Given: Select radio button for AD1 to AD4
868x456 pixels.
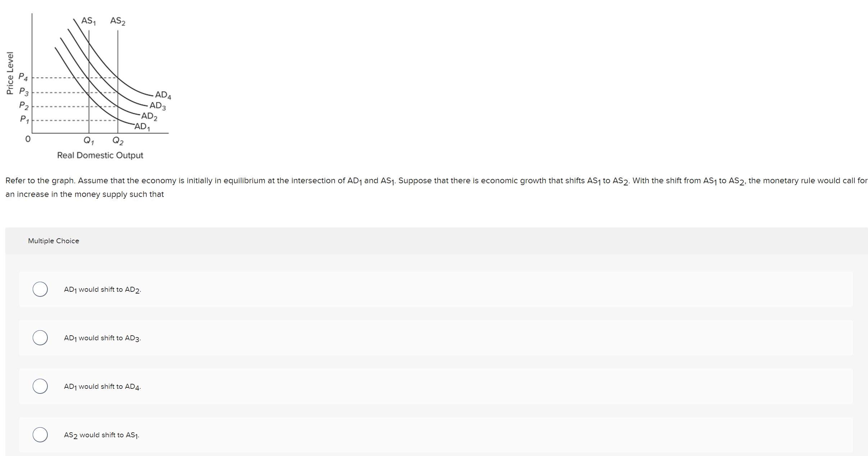Looking at the screenshot, I should pyautogui.click(x=40, y=386).
